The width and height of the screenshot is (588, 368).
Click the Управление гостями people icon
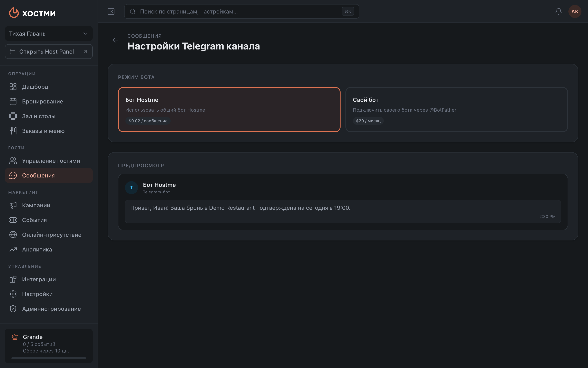(13, 161)
